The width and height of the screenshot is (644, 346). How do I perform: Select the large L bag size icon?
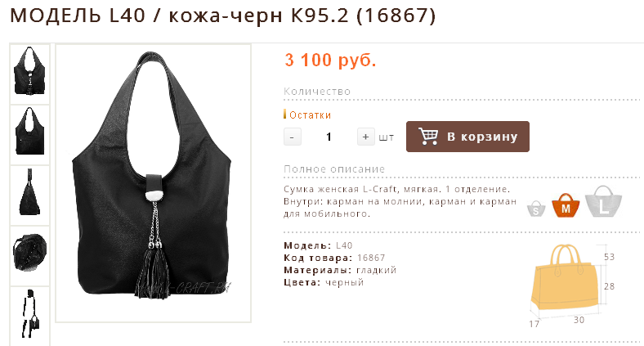[x=603, y=201]
